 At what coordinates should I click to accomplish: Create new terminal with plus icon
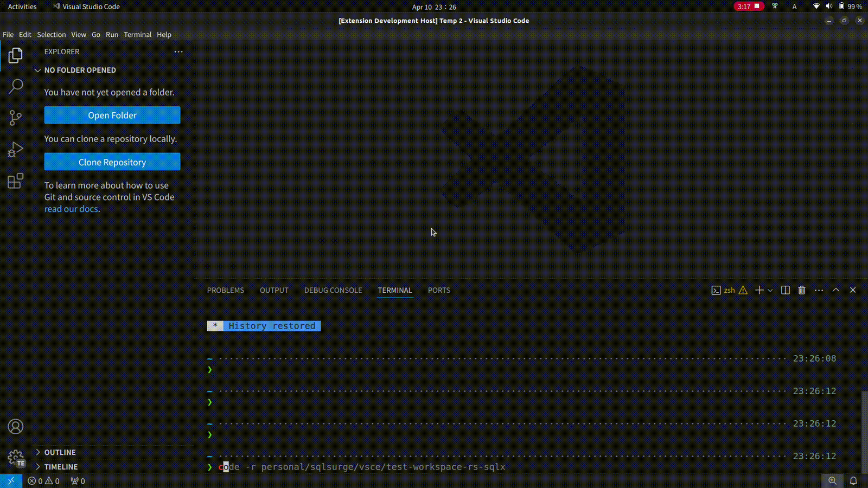tap(759, 290)
